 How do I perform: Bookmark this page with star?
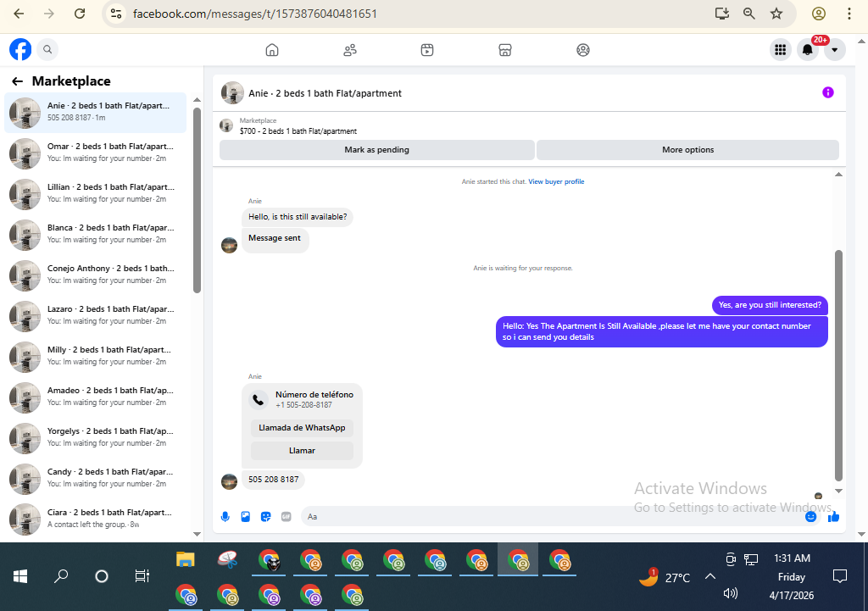pos(776,14)
